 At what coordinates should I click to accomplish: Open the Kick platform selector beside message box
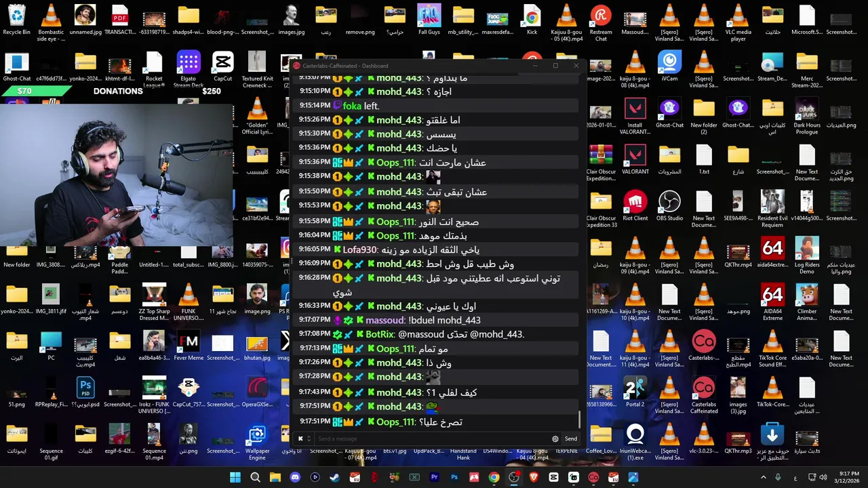304,439
